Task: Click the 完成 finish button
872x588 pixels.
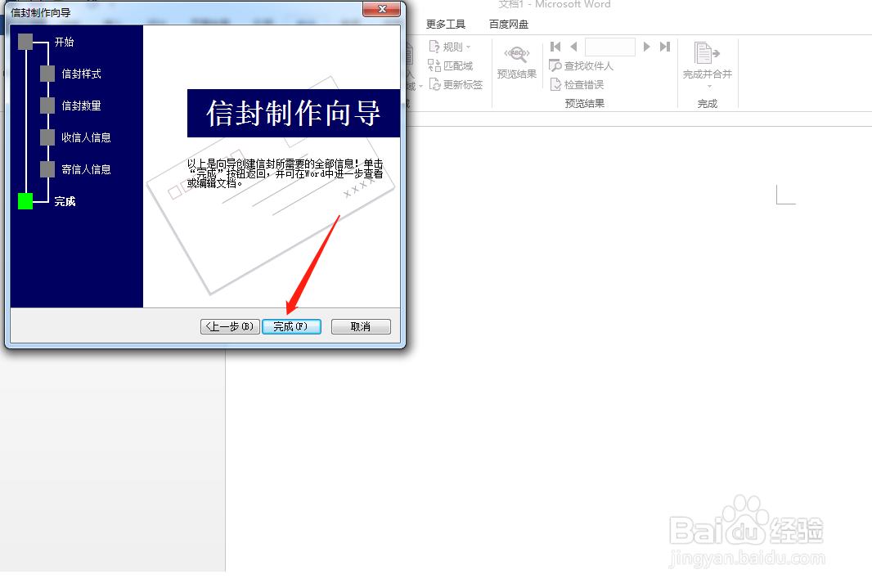Action: 291,326
